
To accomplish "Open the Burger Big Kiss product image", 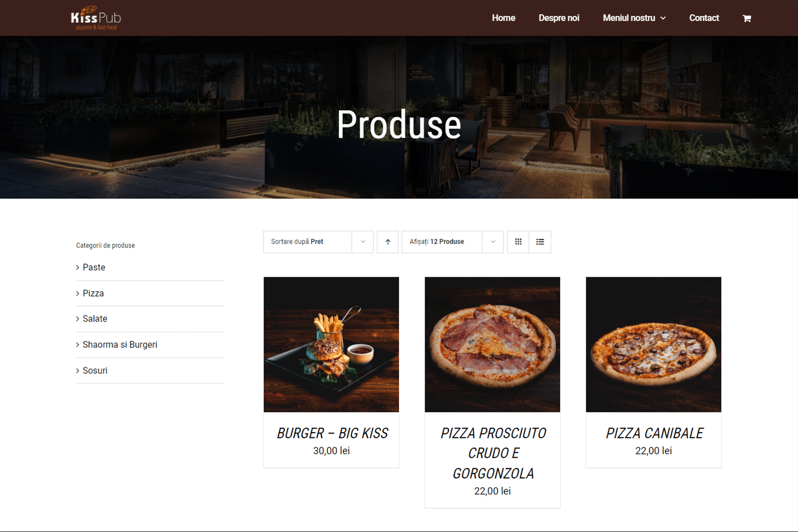I will (331, 344).
